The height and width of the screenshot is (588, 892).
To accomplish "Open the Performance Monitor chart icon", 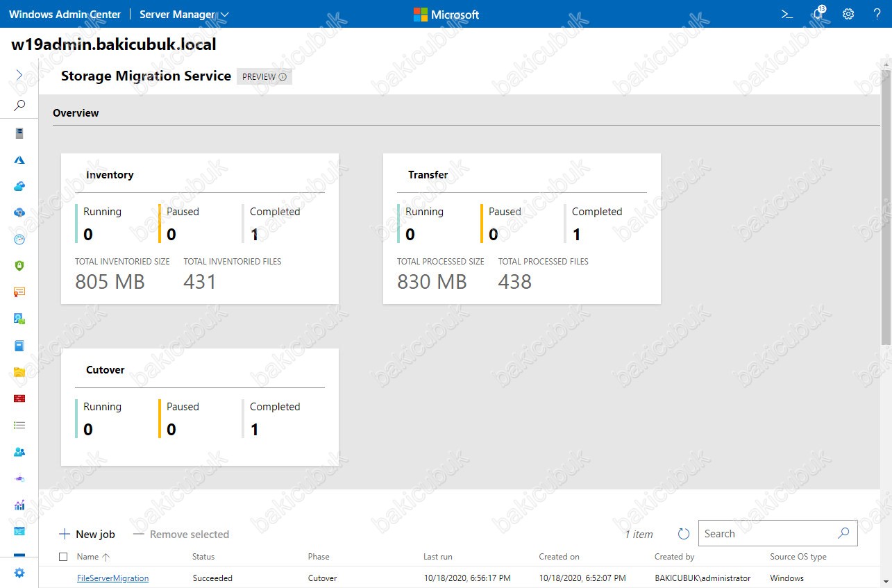I will click(19, 505).
